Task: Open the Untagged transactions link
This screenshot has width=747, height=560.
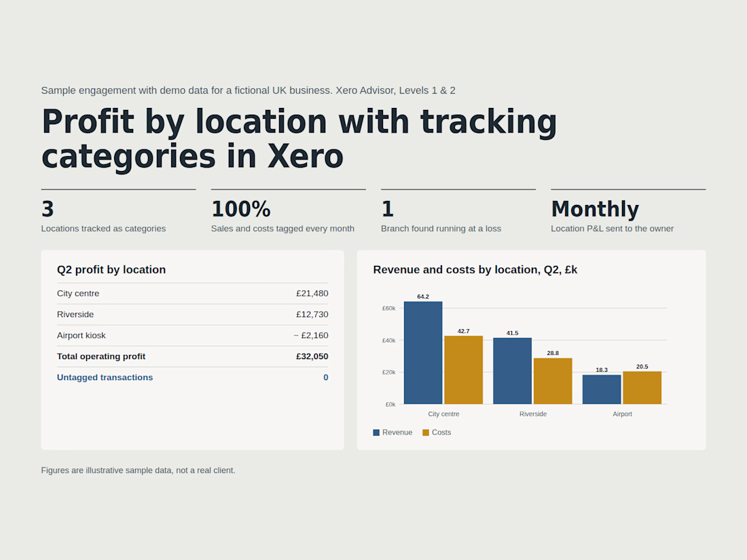Action: pos(105,377)
